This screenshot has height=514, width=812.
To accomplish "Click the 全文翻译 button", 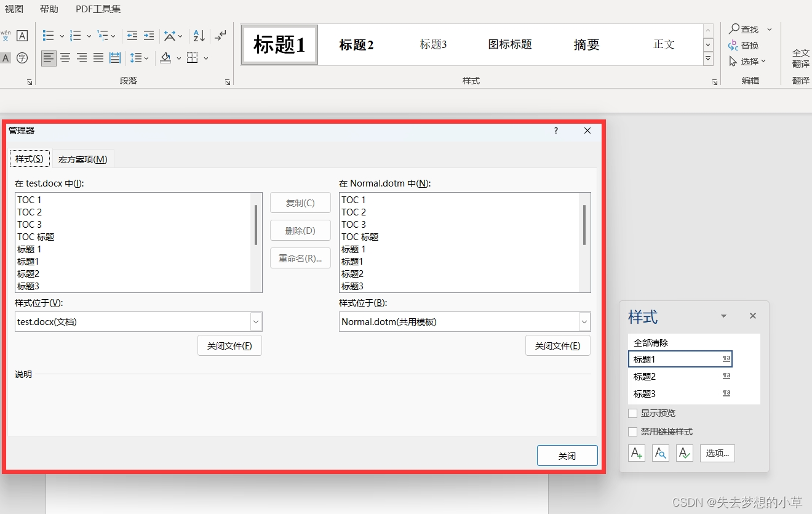I will point(800,58).
